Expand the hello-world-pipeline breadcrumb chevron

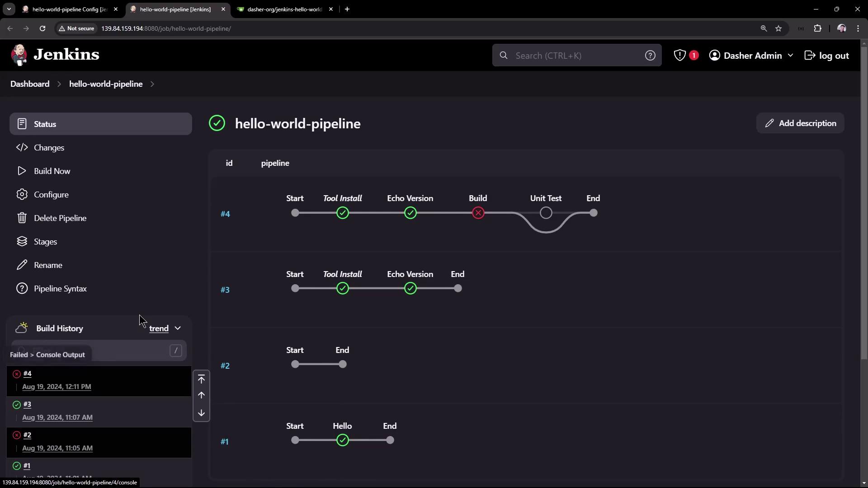[x=152, y=84]
